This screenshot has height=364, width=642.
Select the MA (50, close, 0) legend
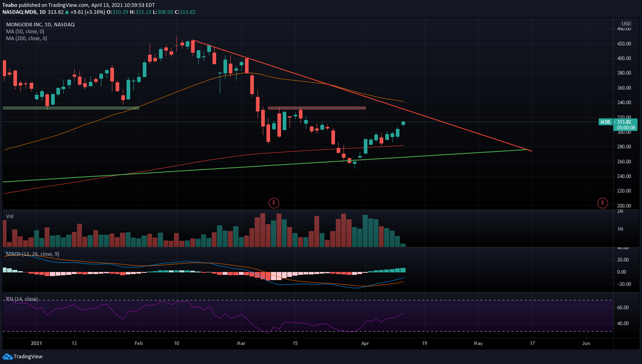click(x=25, y=32)
